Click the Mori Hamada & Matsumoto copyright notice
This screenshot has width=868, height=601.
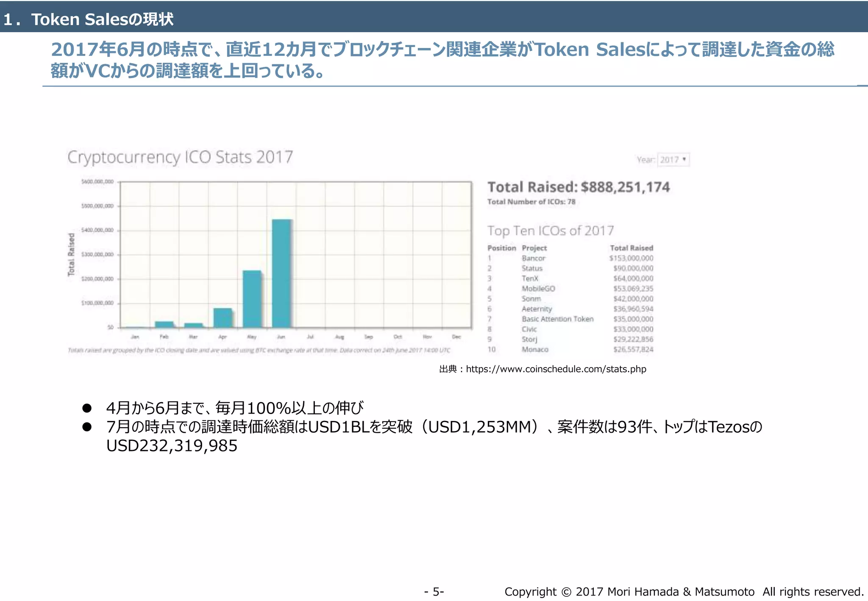tap(684, 592)
